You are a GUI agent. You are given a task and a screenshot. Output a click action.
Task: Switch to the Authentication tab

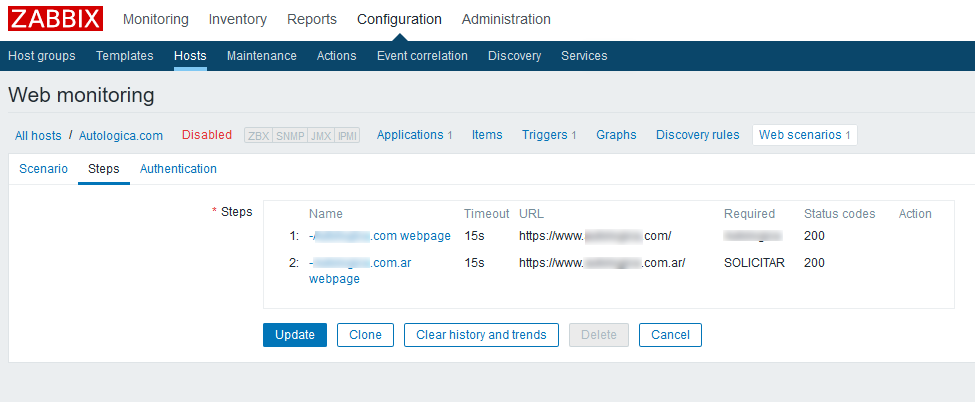point(178,169)
